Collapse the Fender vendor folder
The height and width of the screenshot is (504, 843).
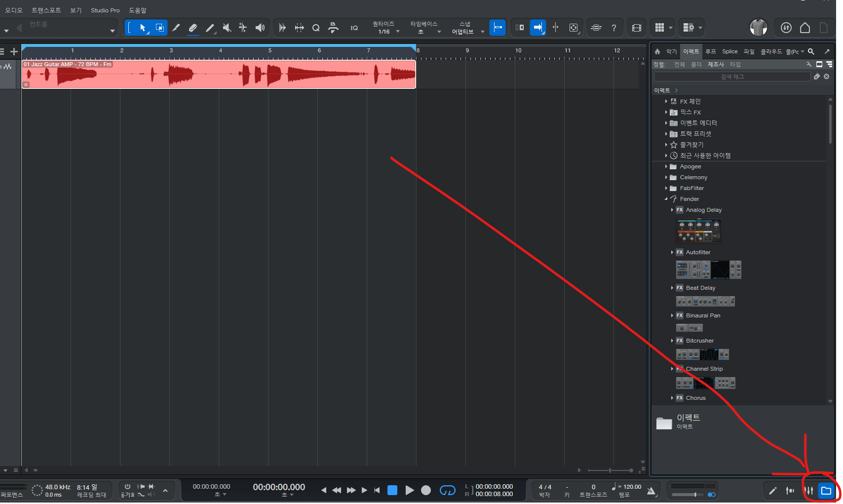pyautogui.click(x=666, y=199)
